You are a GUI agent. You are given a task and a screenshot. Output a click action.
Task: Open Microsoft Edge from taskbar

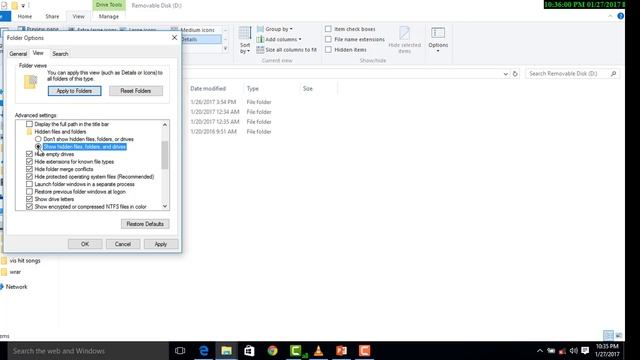coord(204,351)
